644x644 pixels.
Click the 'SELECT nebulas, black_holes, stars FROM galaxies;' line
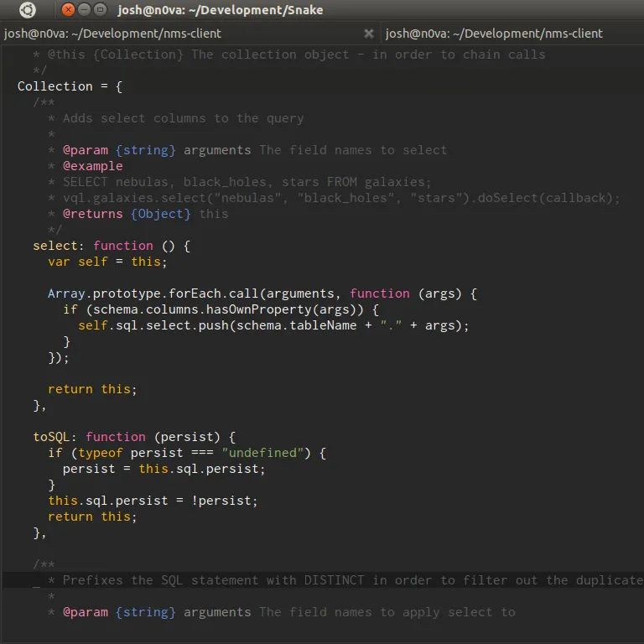pyautogui.click(x=240, y=182)
